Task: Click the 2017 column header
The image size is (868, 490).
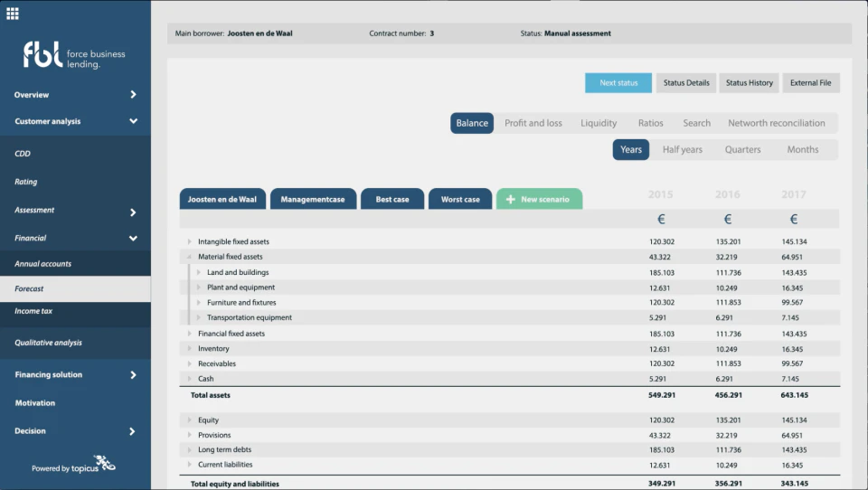Action: (x=794, y=194)
